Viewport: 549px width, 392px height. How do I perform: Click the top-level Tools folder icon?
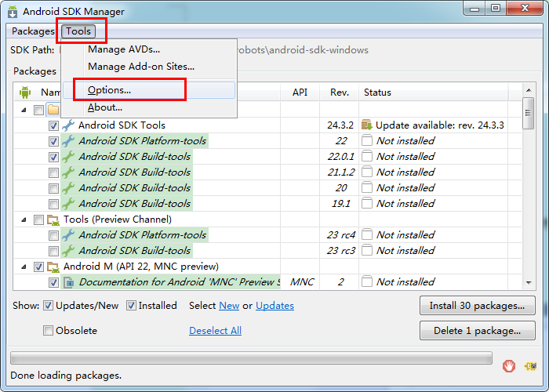point(53,110)
